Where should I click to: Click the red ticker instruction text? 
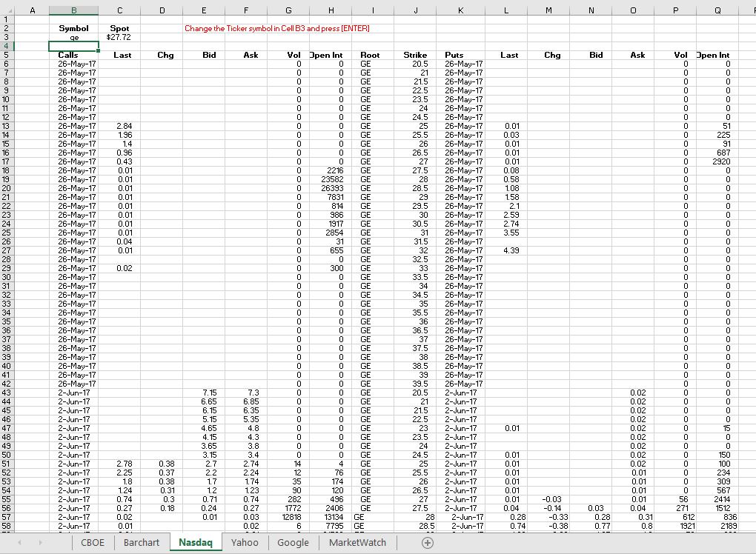(276, 28)
